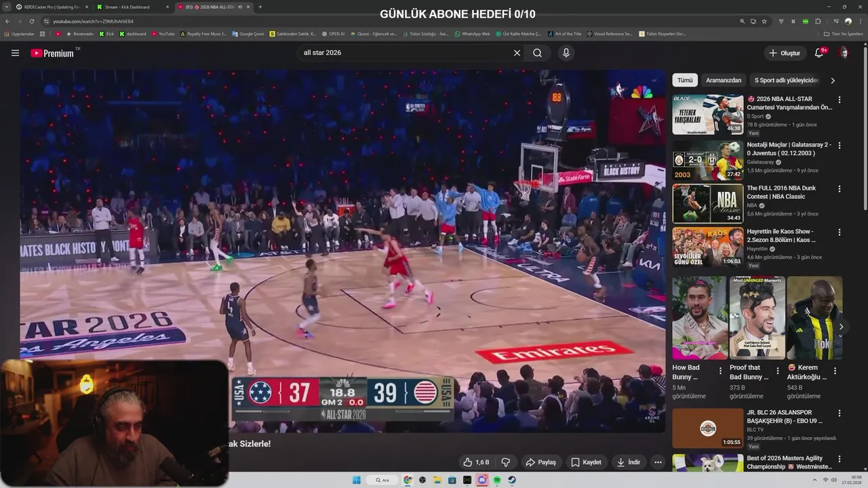Screen dimensions: 868x488
Task: Open Windows Start menu
Action: (x=357, y=480)
